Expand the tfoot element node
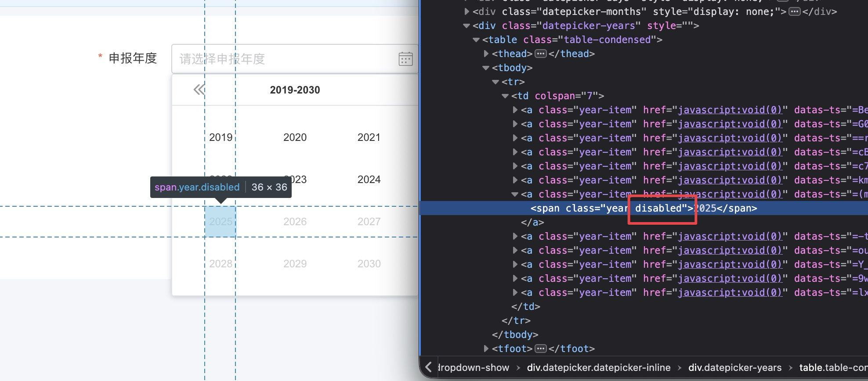 click(486, 349)
